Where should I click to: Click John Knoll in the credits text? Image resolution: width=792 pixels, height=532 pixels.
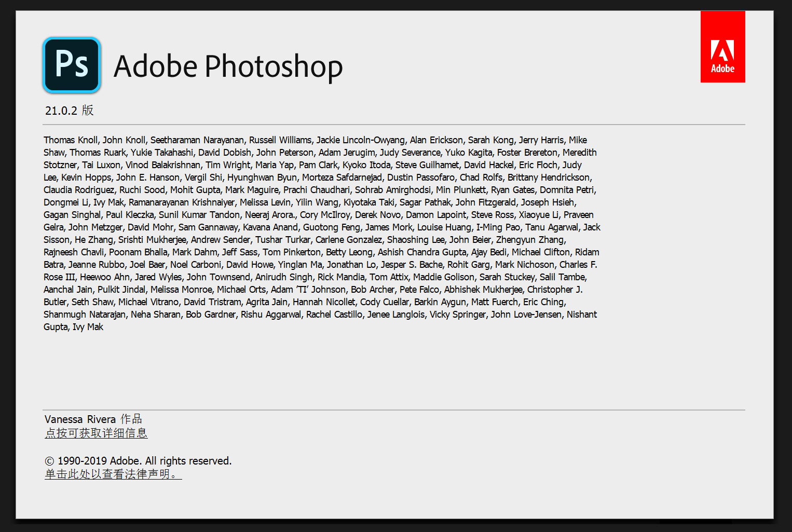point(125,140)
